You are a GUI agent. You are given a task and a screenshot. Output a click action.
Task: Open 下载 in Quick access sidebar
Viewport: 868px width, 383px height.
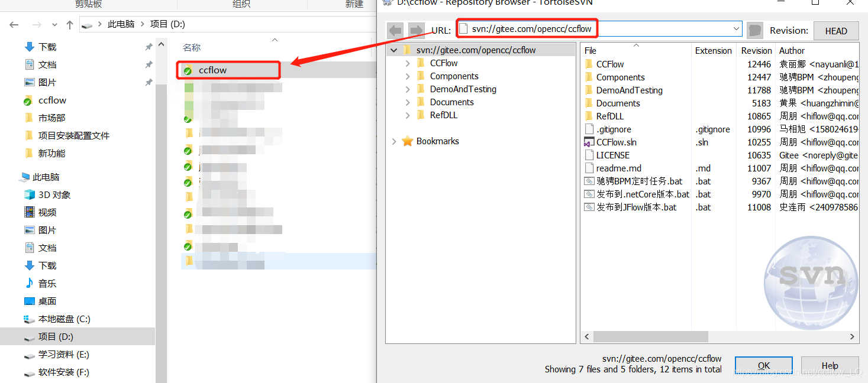(47, 47)
